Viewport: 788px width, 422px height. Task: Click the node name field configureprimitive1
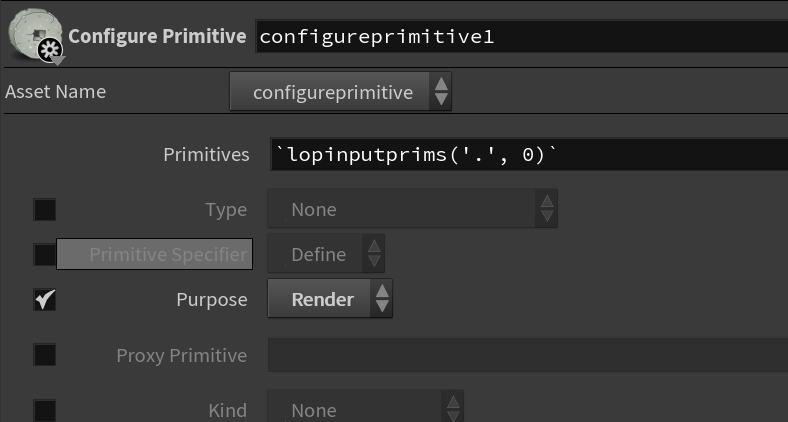[x=522, y=36]
